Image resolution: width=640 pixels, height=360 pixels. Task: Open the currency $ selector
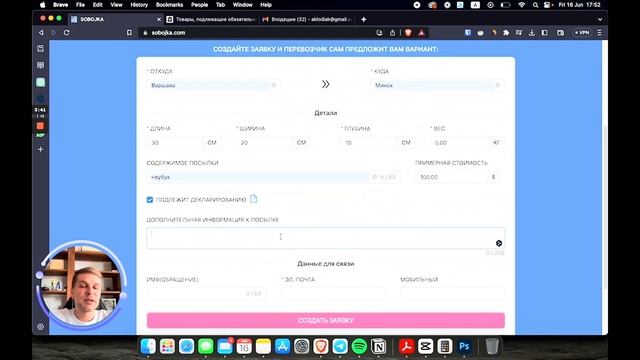point(493,177)
